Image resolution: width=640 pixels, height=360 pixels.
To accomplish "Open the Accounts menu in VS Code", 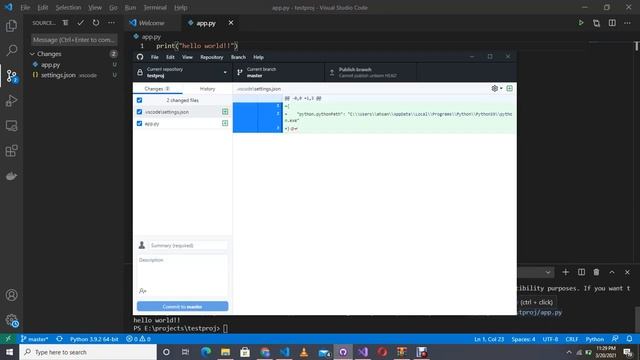I will 11,295.
